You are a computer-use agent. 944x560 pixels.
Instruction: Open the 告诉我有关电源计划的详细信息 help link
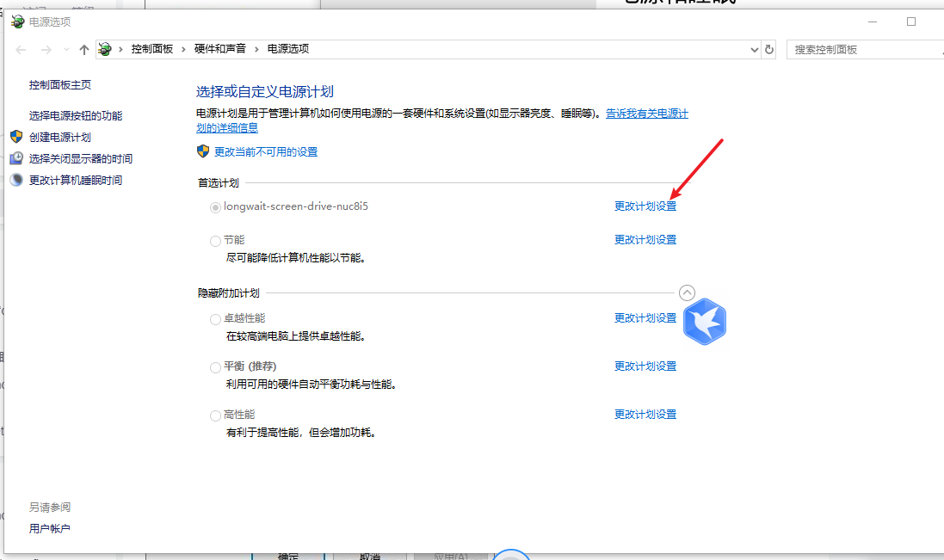coord(647,113)
